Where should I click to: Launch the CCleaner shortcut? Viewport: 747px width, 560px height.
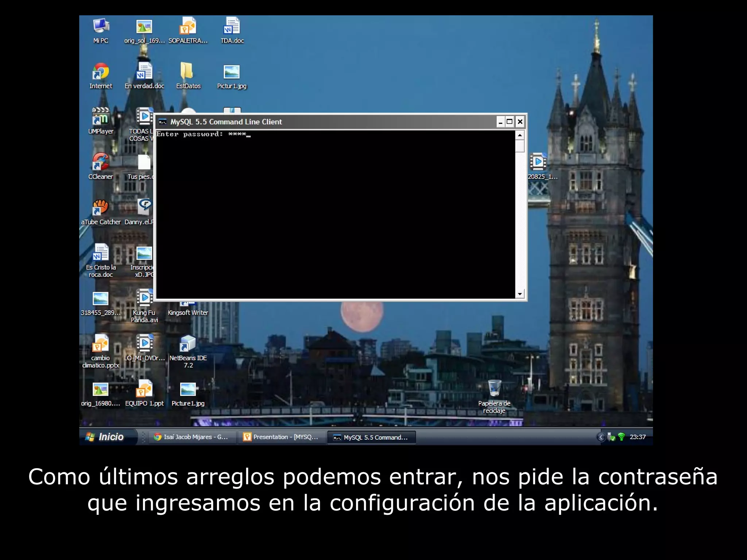[x=101, y=166]
